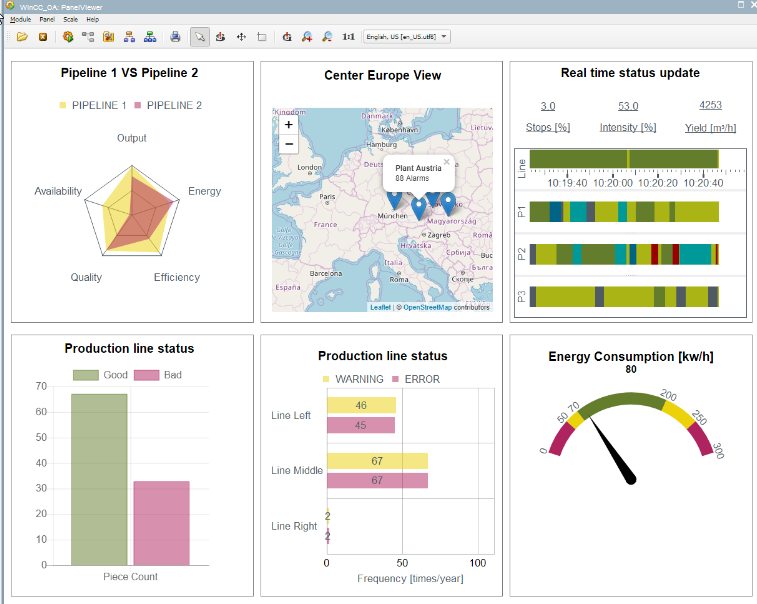Viewport: 757px width, 604px height.
Task: Click the print icon in toolbar
Action: pyautogui.click(x=175, y=37)
